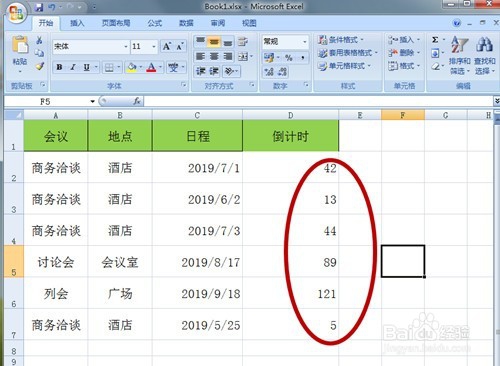Toggle wrap text
The height and width of the screenshot is (366, 500).
pos(243,41)
